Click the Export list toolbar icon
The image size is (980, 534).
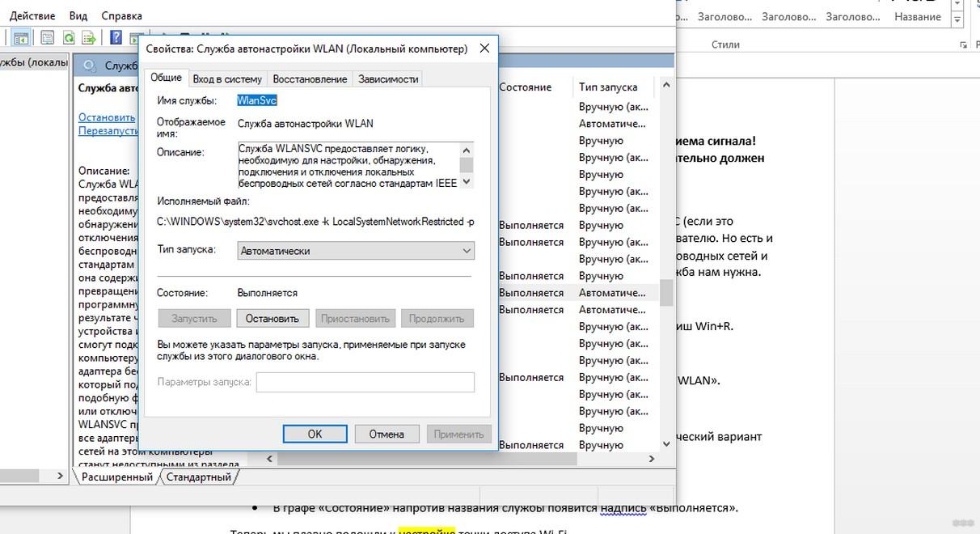pos(90,38)
